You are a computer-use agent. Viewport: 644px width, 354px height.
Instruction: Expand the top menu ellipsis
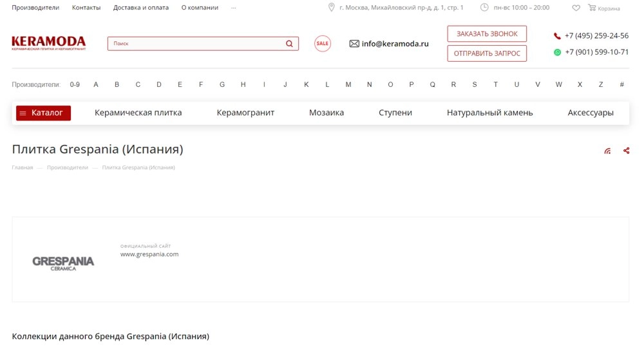[x=233, y=8]
